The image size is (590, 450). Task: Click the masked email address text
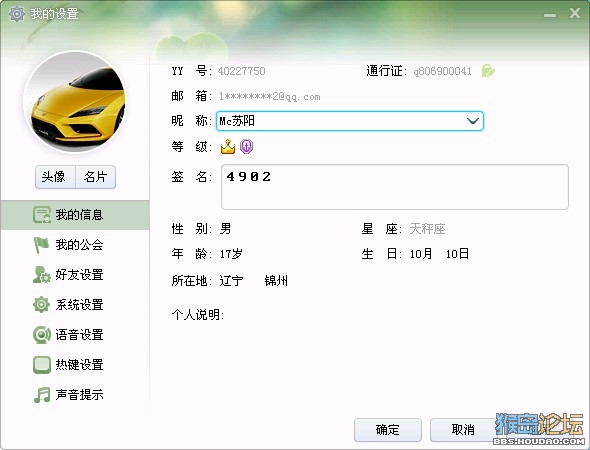coord(269,97)
